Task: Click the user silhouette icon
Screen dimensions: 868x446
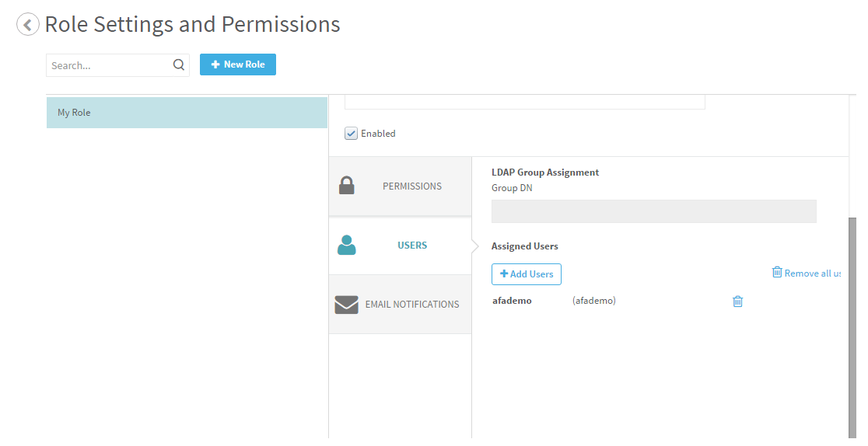Action: [347, 245]
